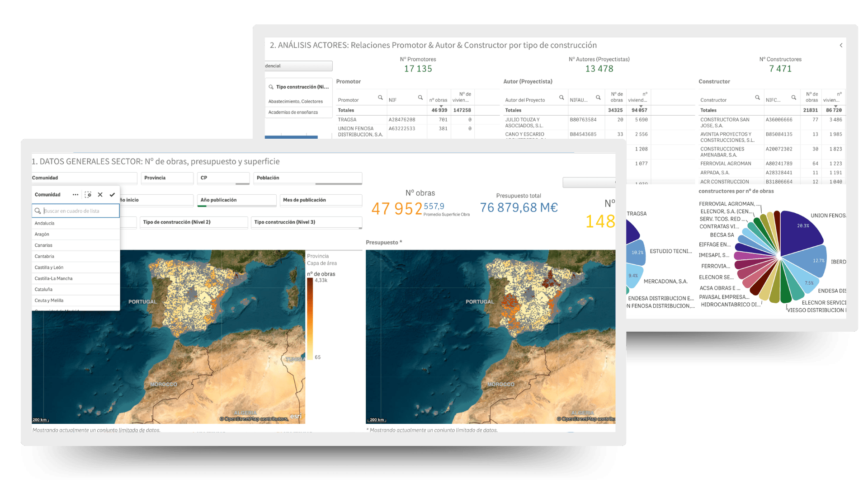Click the esri logo on the left map
The height and width of the screenshot is (488, 868).
[296, 417]
